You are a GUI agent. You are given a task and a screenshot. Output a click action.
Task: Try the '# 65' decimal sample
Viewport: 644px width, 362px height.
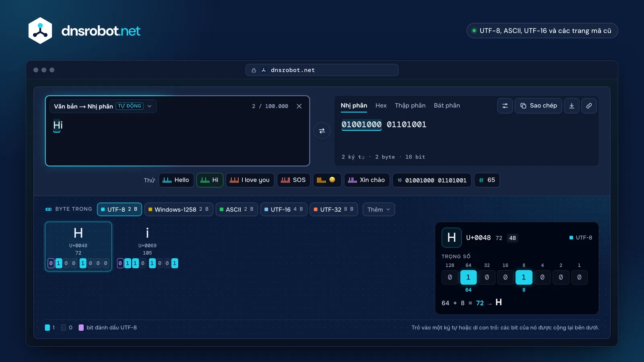(x=487, y=180)
